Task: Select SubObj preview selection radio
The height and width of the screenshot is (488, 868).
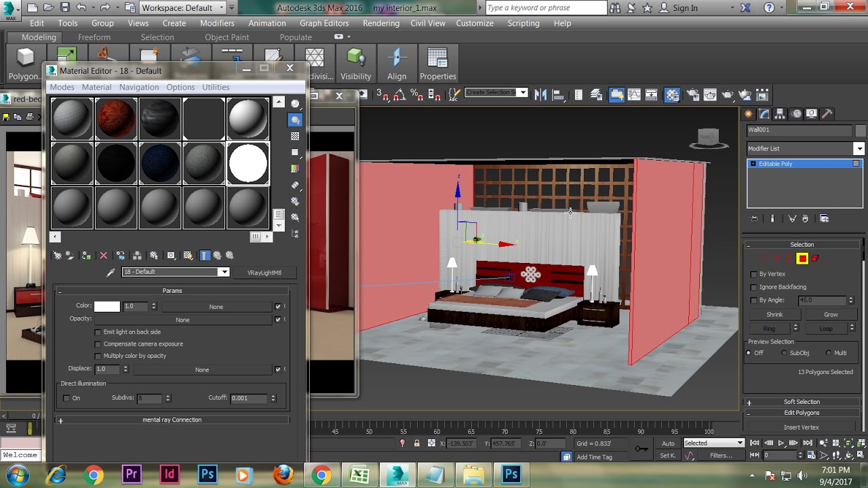Action: point(785,353)
